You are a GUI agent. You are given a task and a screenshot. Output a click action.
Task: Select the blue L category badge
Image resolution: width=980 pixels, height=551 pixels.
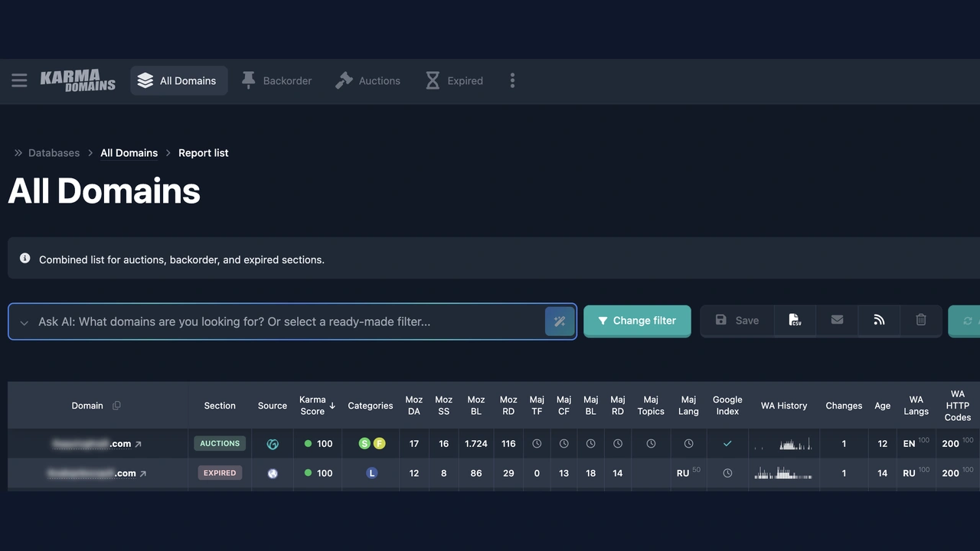[371, 474]
